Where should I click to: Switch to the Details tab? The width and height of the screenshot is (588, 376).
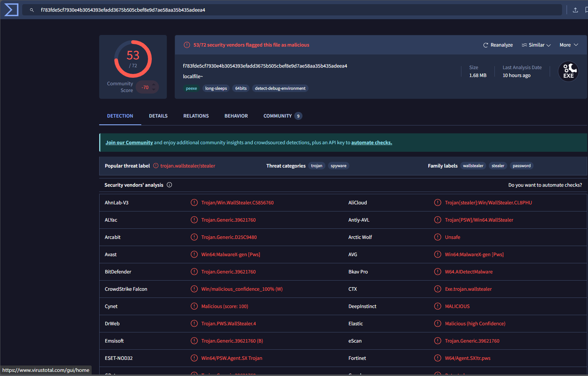click(158, 116)
